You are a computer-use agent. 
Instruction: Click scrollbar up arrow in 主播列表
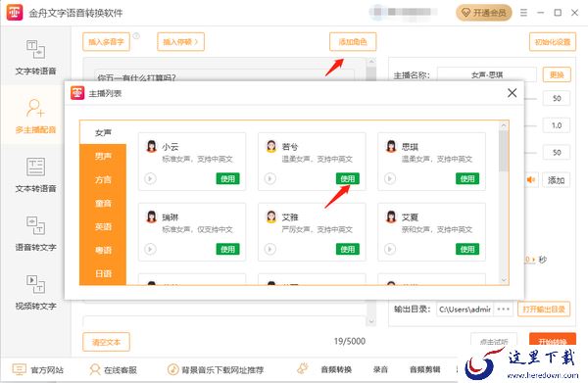pos(504,126)
